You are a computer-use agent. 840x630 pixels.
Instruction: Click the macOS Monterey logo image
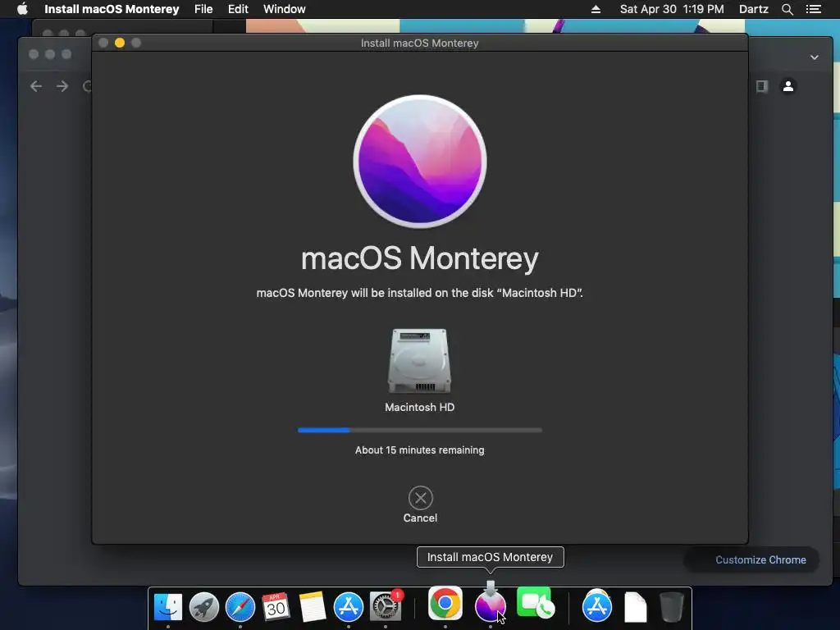coord(420,162)
